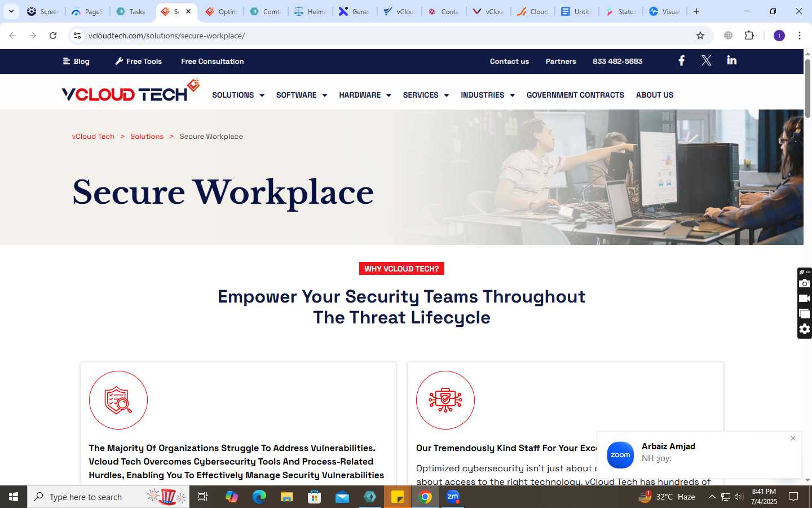Click the vCloud Tech logo
The image size is (812, 508).
tap(131, 91)
